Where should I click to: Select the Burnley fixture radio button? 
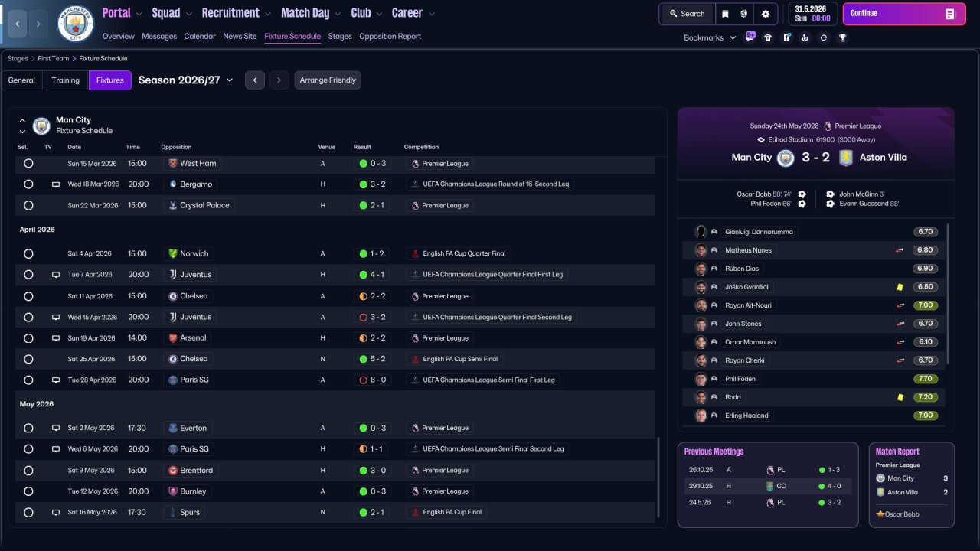coord(28,491)
